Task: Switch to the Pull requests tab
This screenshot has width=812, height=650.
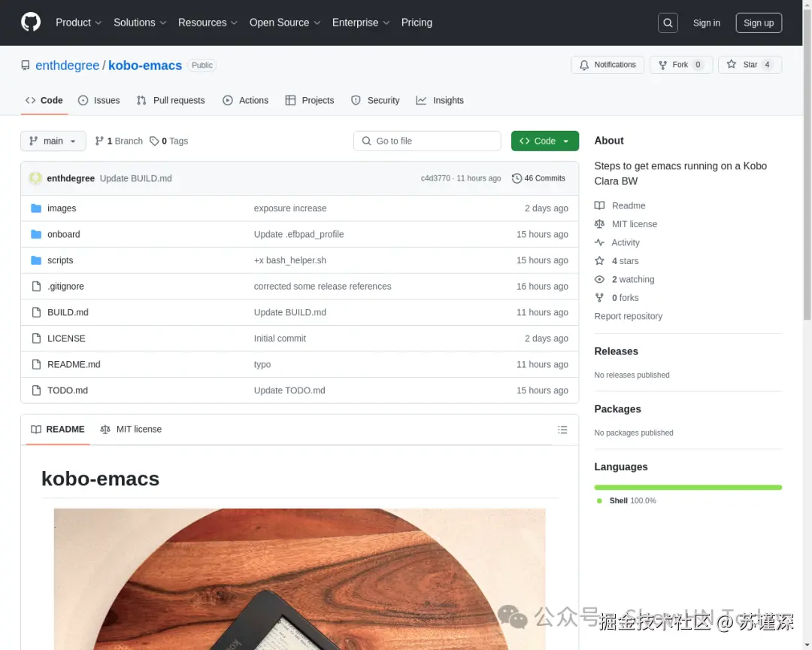Action: coord(171,101)
